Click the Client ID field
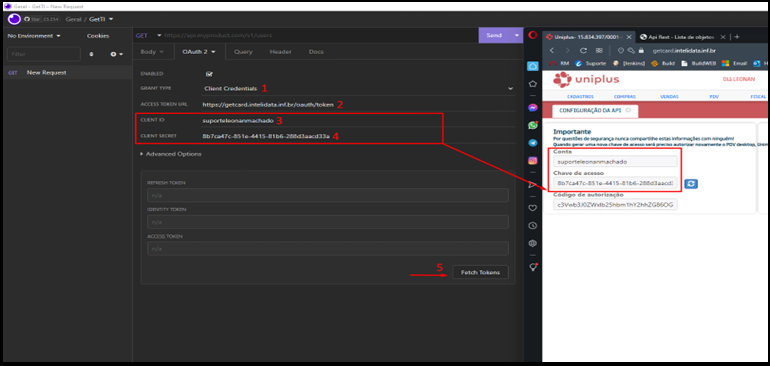Viewport: 770px width, 366px height. click(x=358, y=120)
